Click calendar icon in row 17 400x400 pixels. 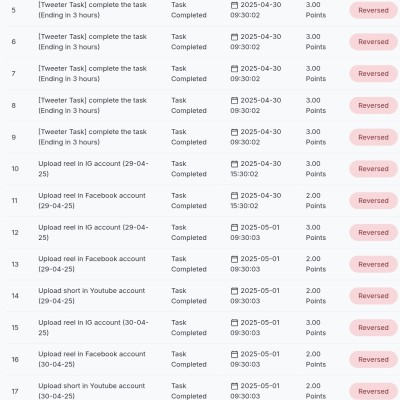tap(234, 386)
